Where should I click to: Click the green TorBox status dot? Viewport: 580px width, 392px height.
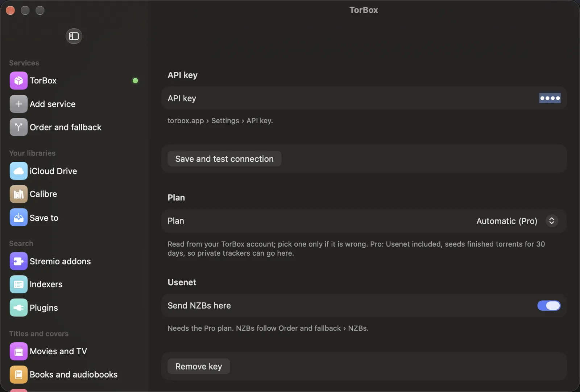(135, 81)
